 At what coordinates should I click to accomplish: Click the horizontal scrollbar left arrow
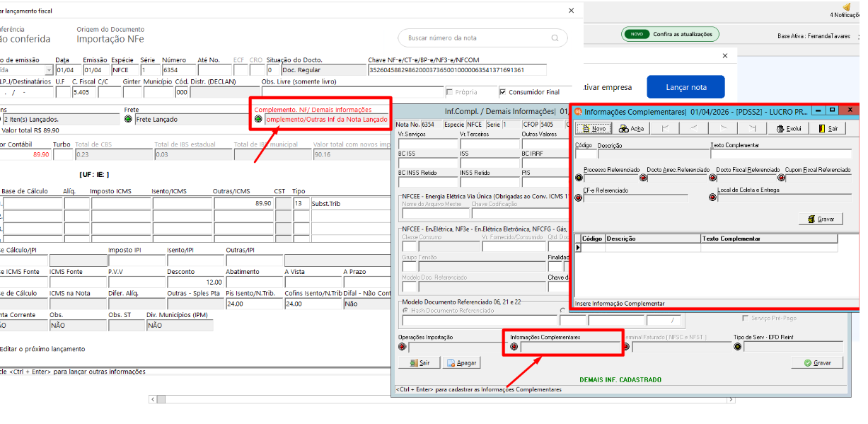point(152,399)
